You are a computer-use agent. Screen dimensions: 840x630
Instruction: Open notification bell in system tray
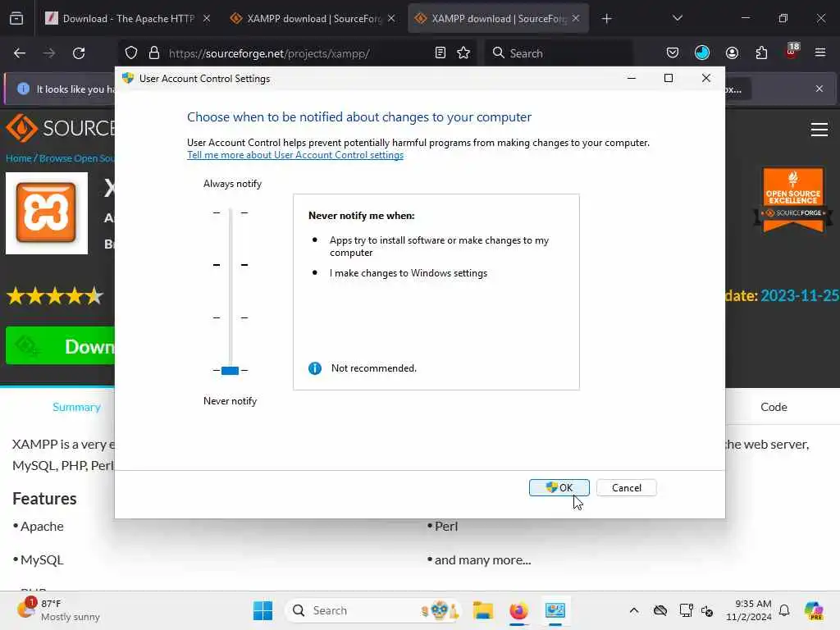point(784,610)
